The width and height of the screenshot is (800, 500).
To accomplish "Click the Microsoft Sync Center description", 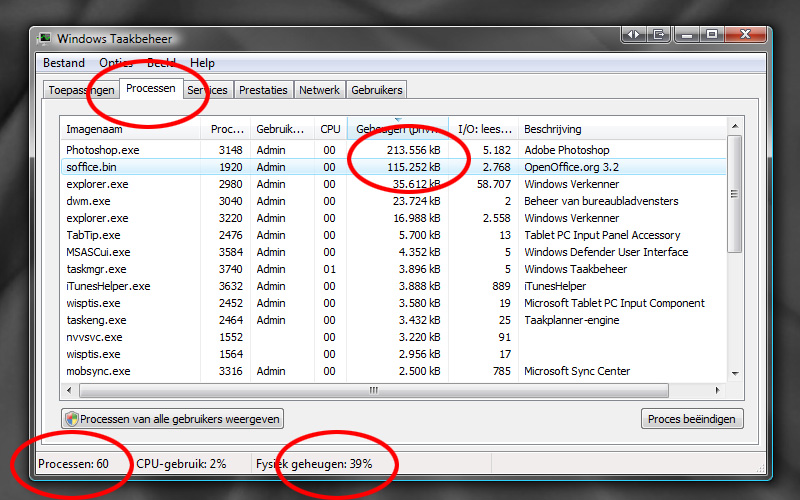I will point(577,371).
